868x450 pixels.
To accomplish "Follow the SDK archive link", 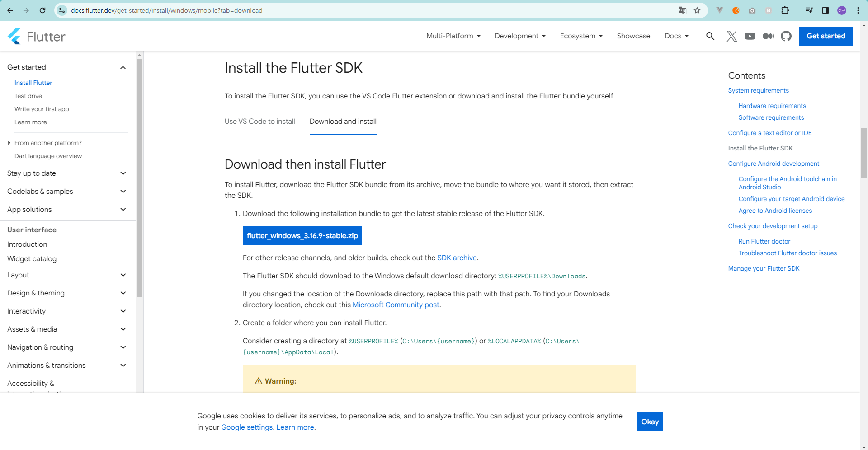I will point(457,258).
